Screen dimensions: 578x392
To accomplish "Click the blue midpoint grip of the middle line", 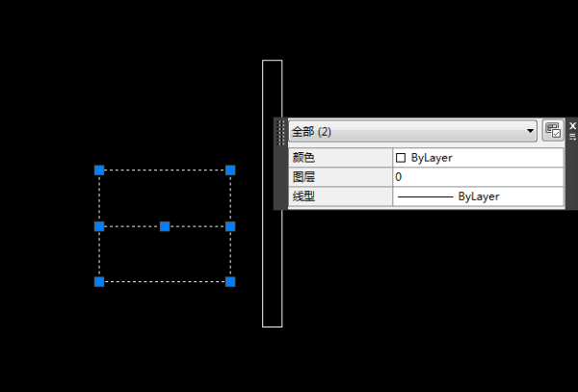I will pos(165,226).
